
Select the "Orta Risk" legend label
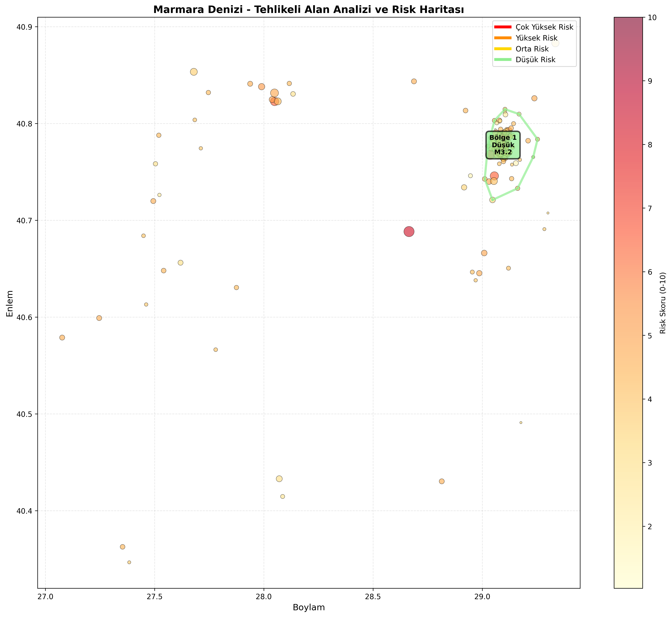tap(532, 49)
